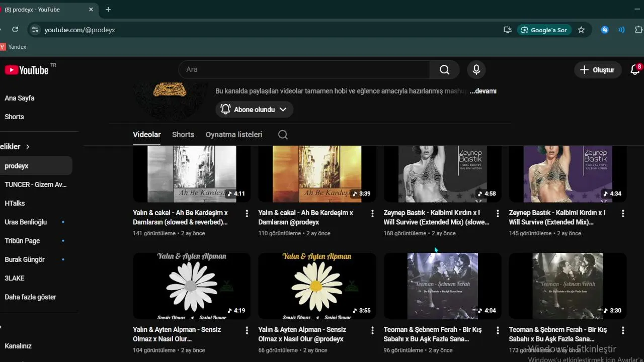Close the prodeyx YouTube tab

pyautogui.click(x=91, y=10)
